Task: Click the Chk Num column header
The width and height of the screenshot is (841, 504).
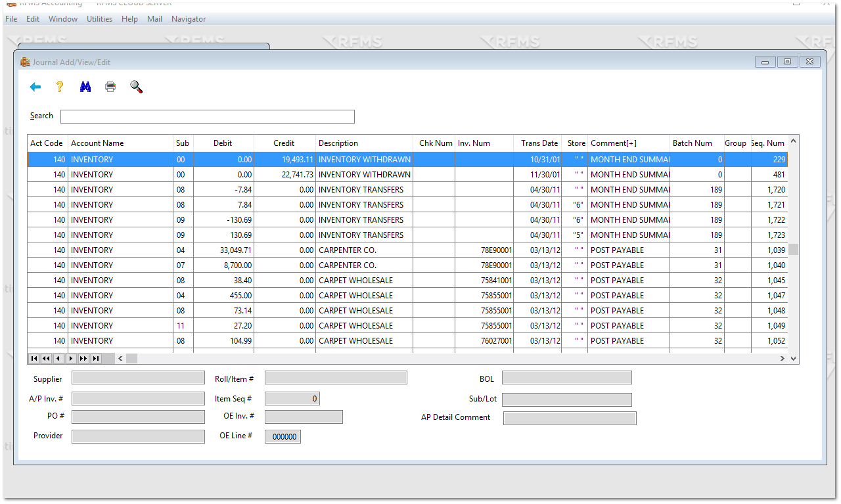Action: click(x=434, y=143)
